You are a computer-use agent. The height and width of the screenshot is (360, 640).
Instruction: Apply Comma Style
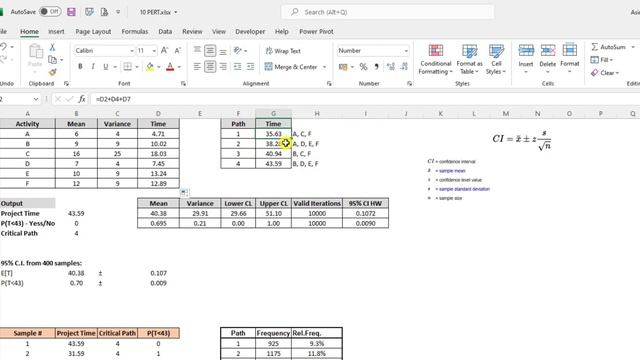[x=376, y=67]
